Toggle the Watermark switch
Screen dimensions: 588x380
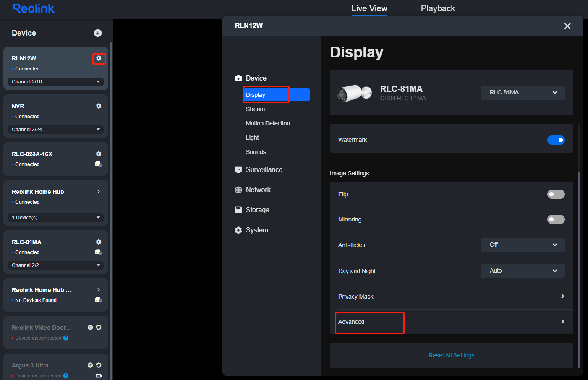pyautogui.click(x=556, y=140)
